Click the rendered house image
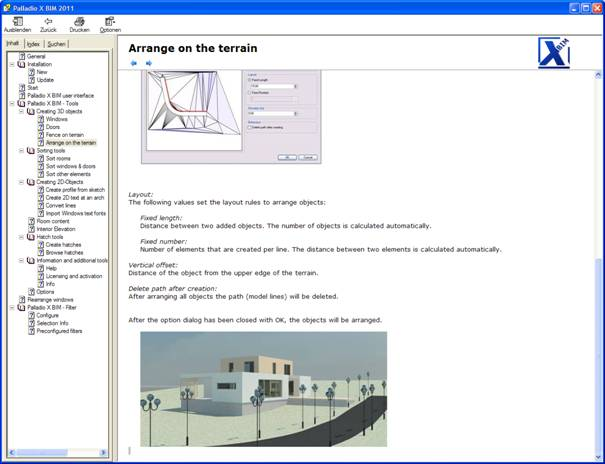605x464 pixels. [263, 388]
